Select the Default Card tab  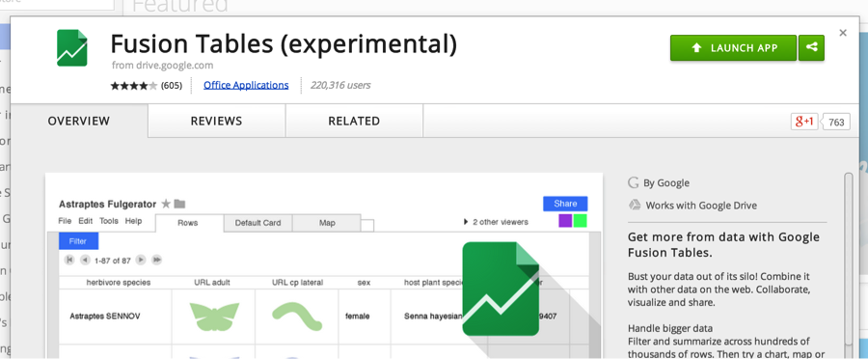tap(258, 223)
